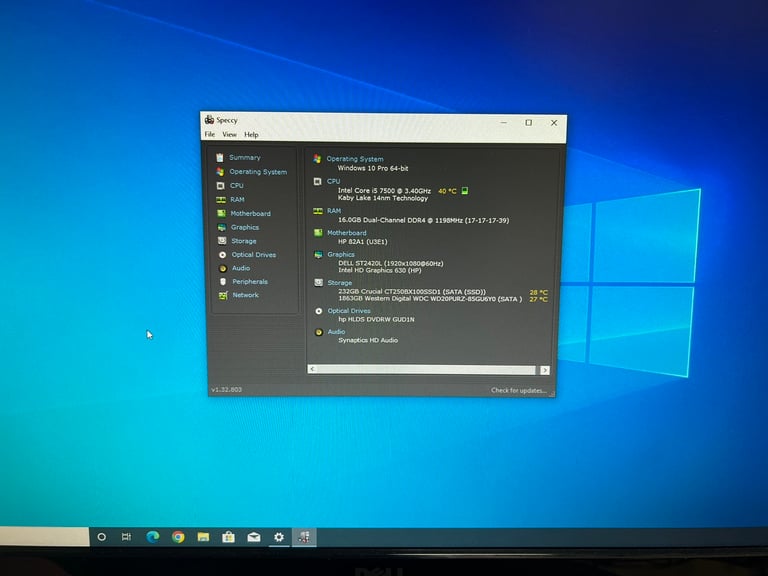This screenshot has width=768, height=576.
Task: Open the RAM heading in summary pane
Action: tap(334, 211)
